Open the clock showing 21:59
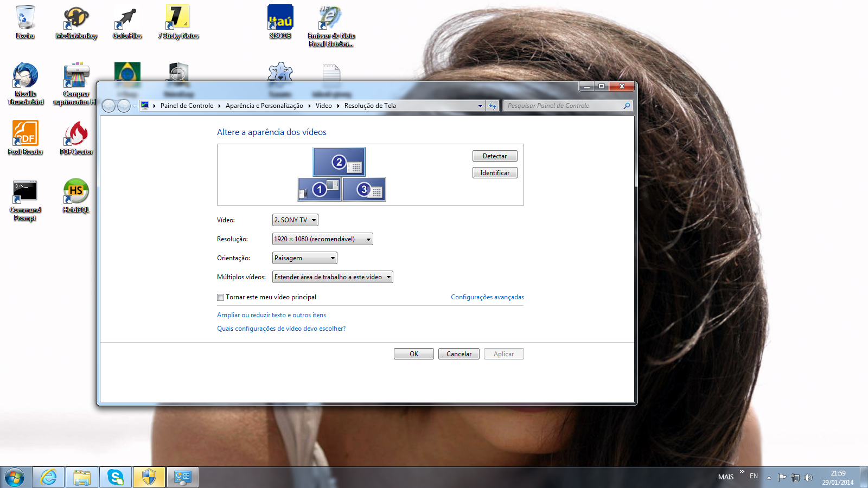This screenshot has width=868, height=488. 838,478
